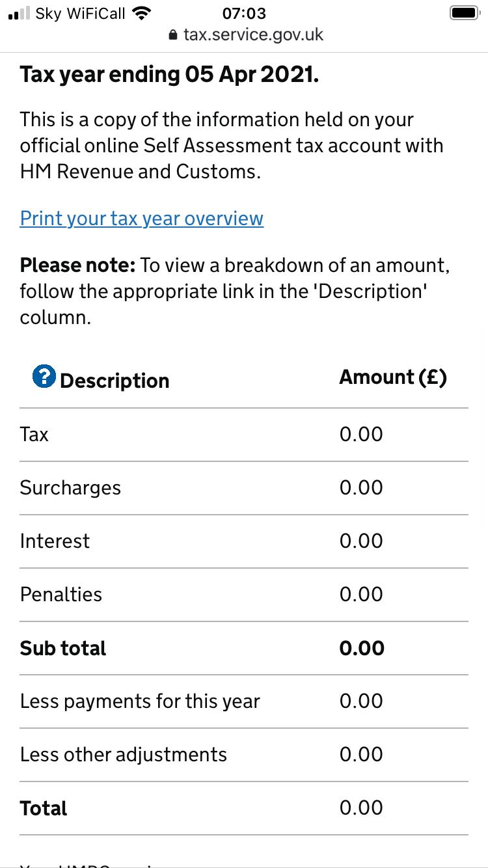
Task: Select the Interest row description
Action: (55, 541)
